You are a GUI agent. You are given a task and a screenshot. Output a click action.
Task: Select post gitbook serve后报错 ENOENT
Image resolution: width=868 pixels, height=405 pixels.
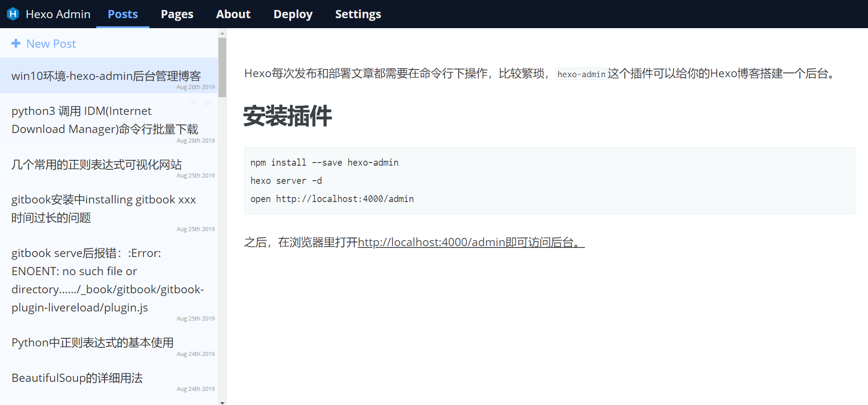[x=109, y=280]
